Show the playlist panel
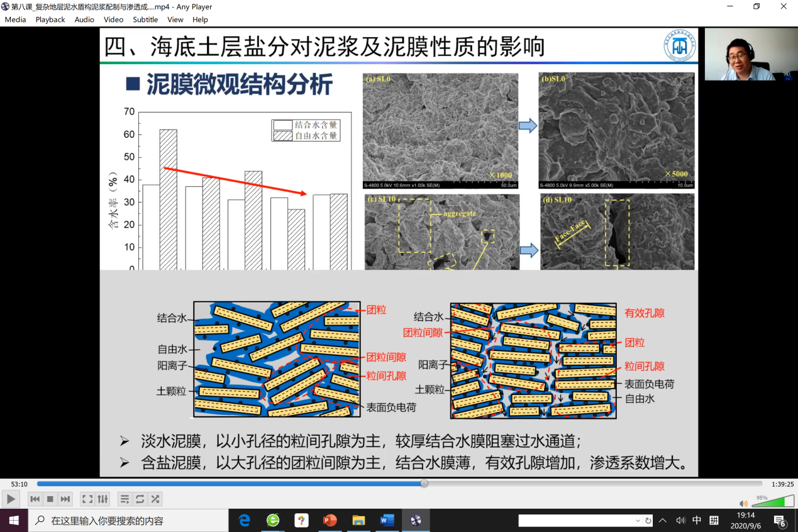Screen dimensions: 798x532 click(125, 499)
